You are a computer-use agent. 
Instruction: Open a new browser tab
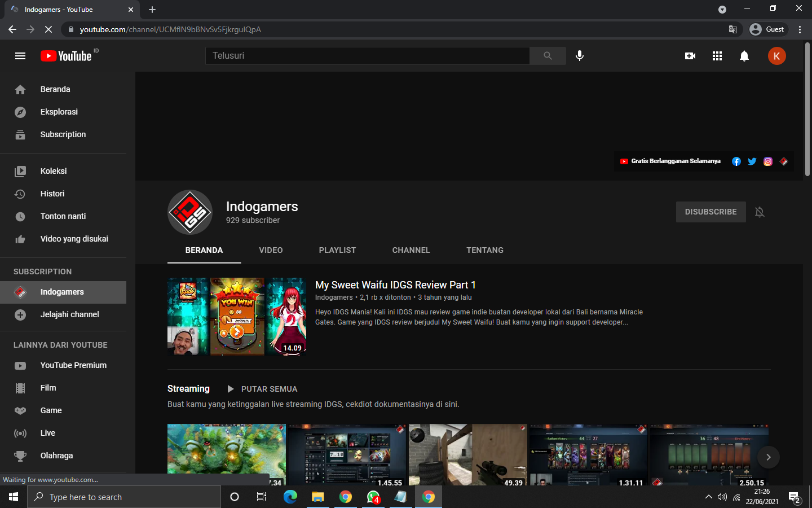(152, 10)
